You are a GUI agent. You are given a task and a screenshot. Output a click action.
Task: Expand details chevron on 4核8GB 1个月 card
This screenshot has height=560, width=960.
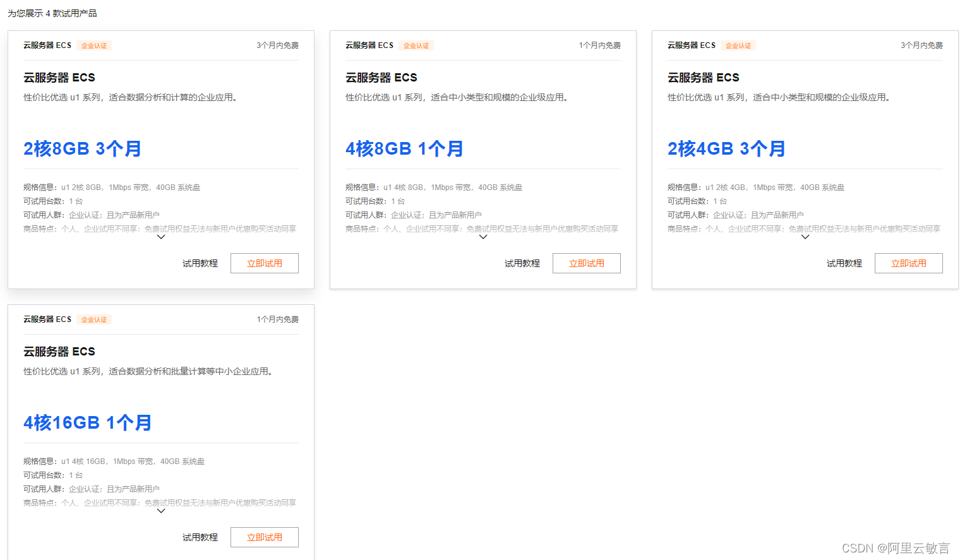(x=483, y=237)
